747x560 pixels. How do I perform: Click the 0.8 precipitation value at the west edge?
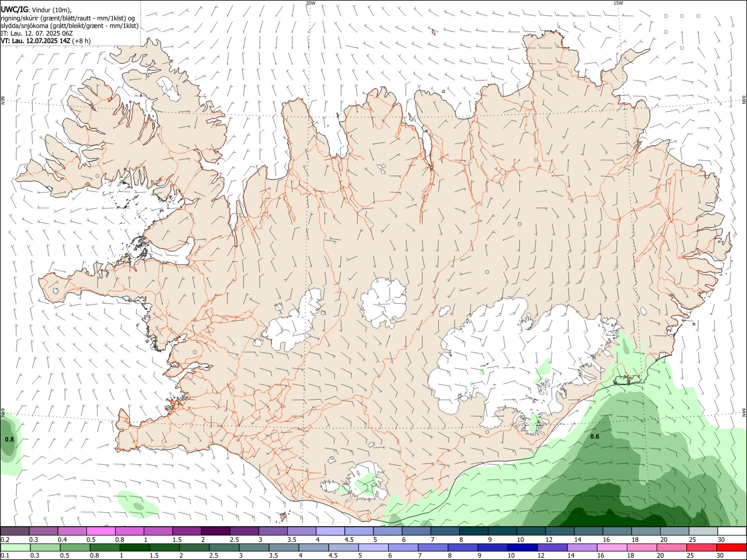(9, 439)
